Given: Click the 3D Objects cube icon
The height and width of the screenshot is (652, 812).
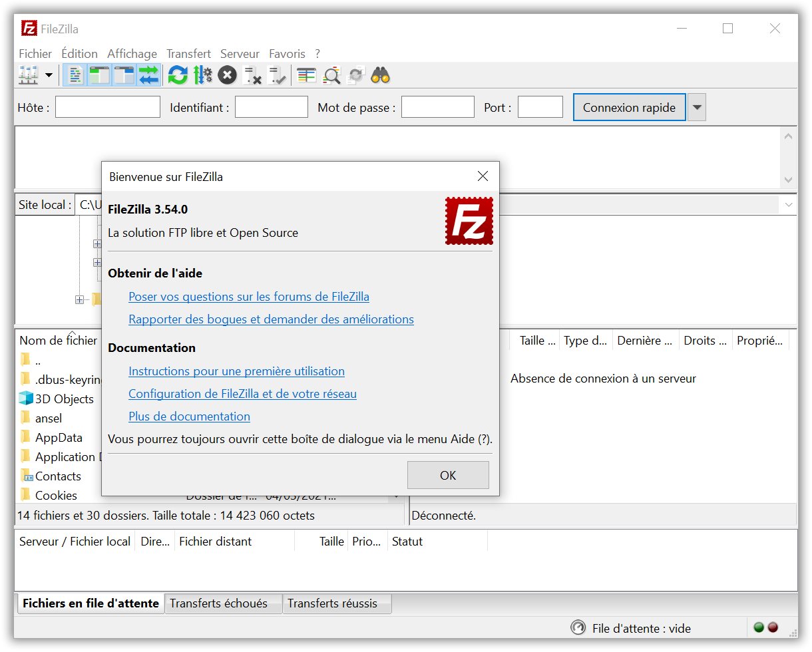Looking at the screenshot, I should click(x=26, y=399).
